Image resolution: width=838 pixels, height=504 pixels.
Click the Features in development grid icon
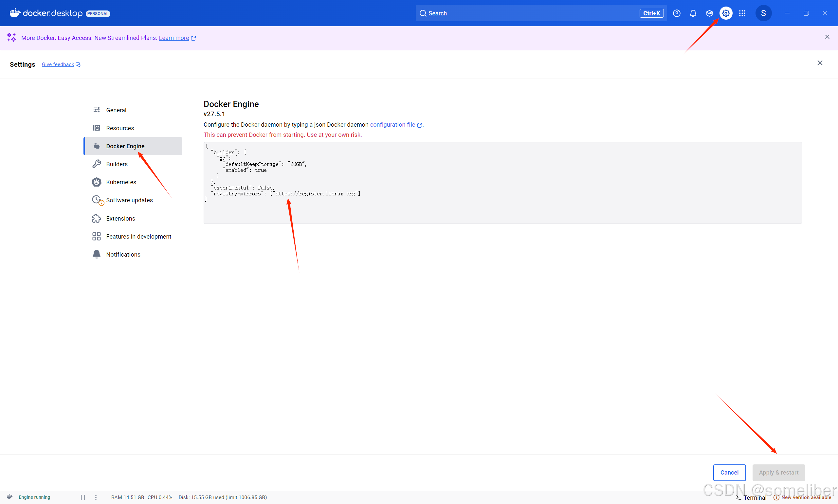(97, 236)
